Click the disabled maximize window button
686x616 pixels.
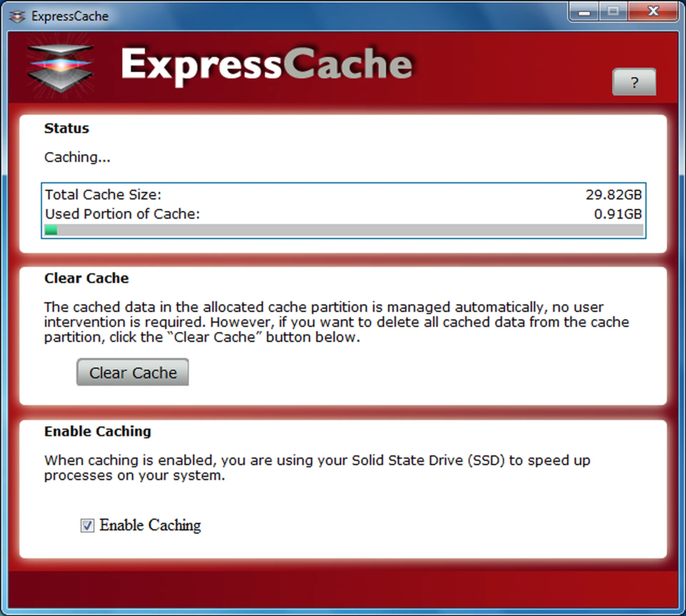tap(613, 11)
